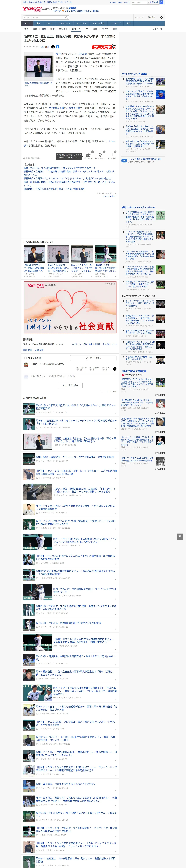Open MLBトップ link in 野球情報

click(77, 344)
